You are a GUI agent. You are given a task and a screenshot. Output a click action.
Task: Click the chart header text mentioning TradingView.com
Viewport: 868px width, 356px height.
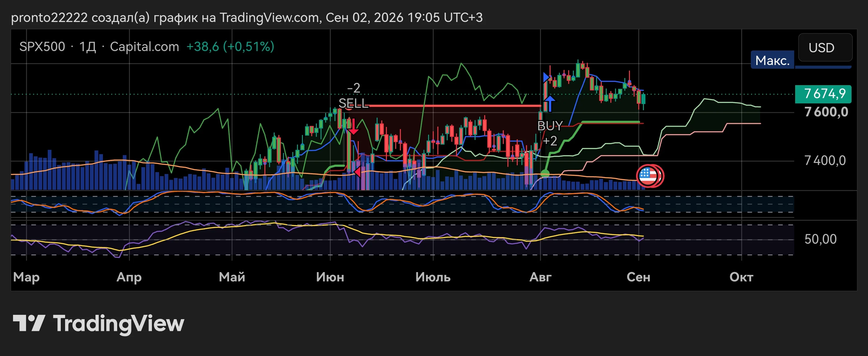(x=247, y=18)
